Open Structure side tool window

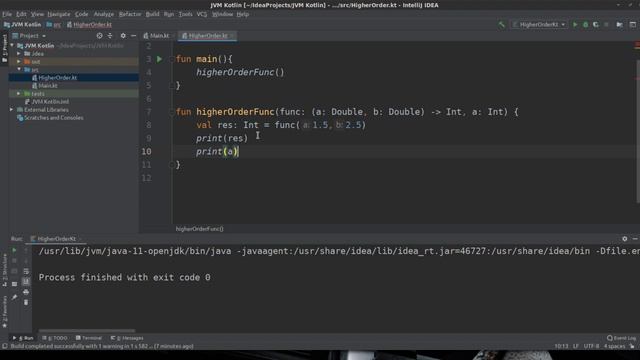tap(4, 269)
